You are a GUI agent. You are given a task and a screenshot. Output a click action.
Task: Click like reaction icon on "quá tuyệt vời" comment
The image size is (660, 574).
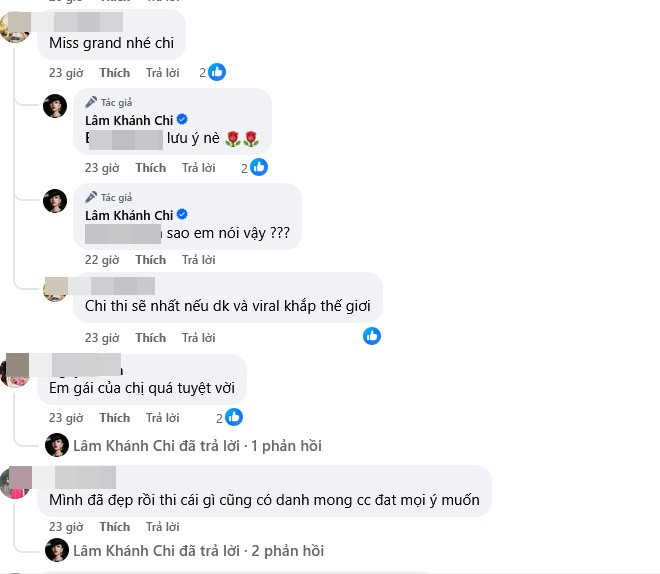(234, 417)
